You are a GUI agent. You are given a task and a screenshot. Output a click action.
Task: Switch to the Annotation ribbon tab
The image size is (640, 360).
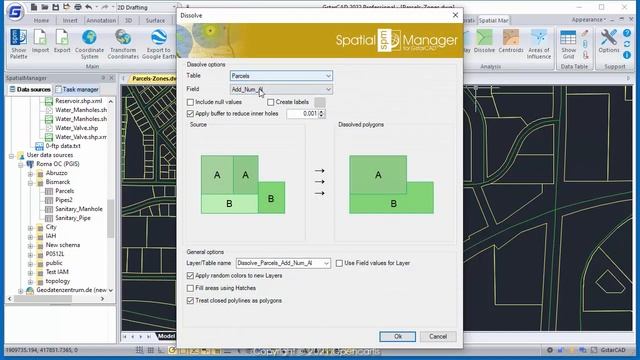[101, 20]
